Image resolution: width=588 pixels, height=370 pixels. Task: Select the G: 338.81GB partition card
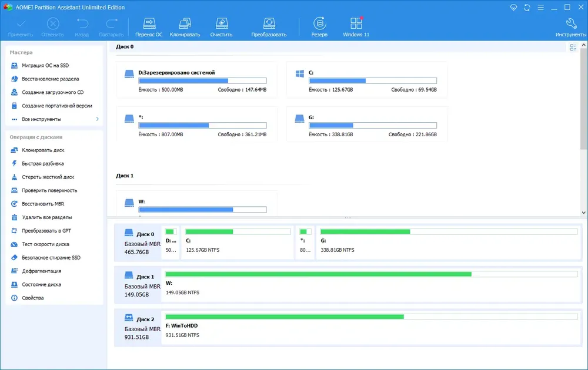(367, 125)
